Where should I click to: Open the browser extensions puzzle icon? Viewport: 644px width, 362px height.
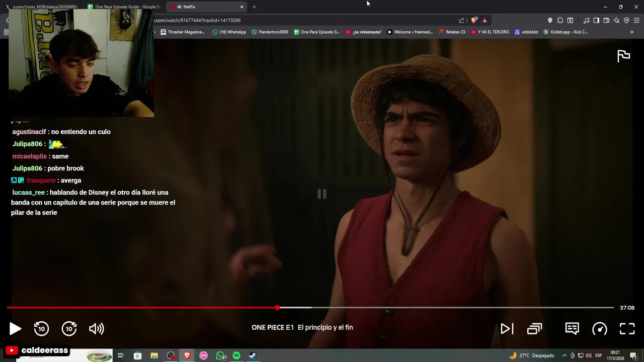tap(560, 20)
